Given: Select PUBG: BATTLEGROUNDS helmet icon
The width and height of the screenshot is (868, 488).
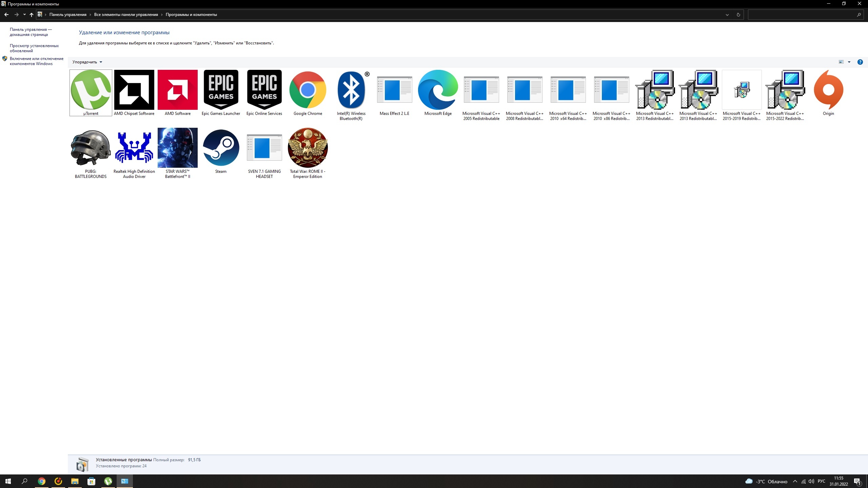Looking at the screenshot, I should click(x=91, y=148).
